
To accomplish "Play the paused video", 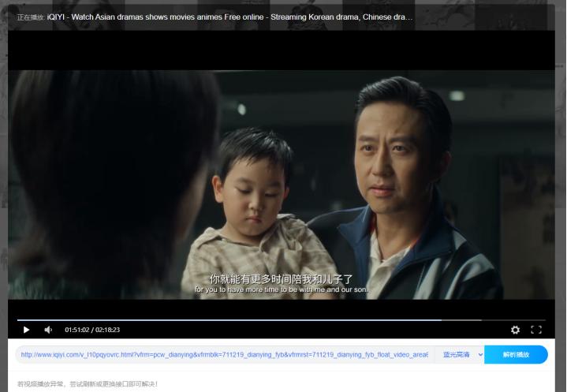I will click(26, 330).
